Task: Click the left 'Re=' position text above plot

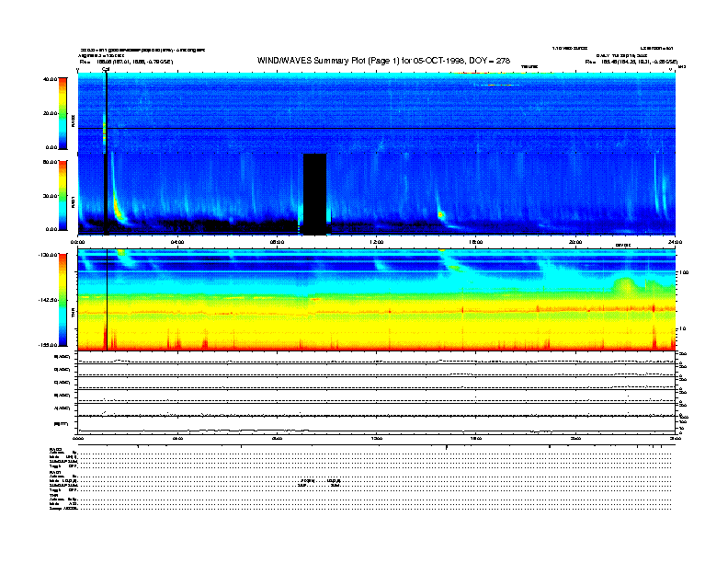Action: tap(126, 62)
